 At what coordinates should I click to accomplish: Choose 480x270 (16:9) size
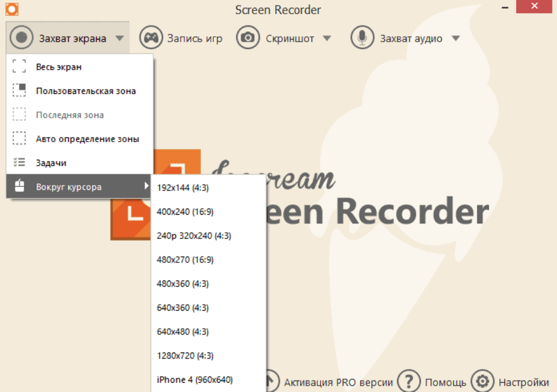coord(209,260)
